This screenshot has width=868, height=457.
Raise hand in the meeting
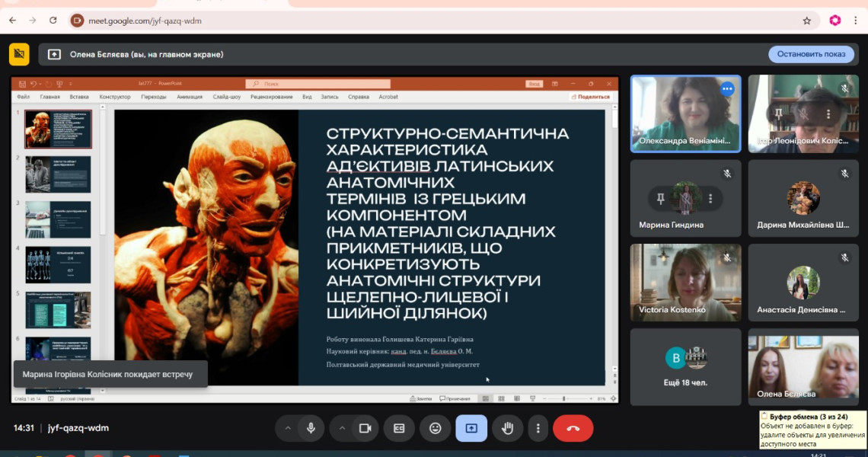point(507,428)
